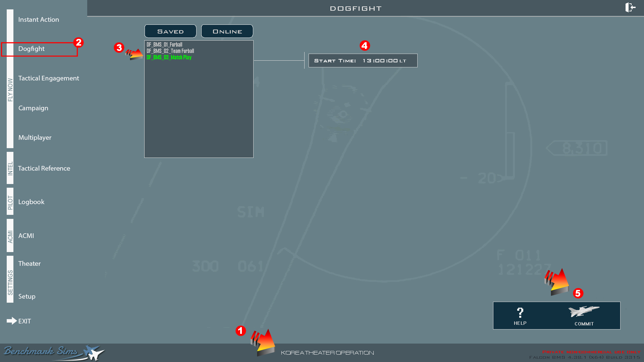Open the ACMI section

26,236
